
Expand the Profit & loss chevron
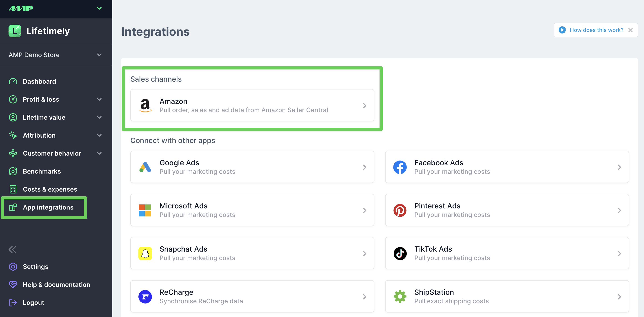coord(99,99)
